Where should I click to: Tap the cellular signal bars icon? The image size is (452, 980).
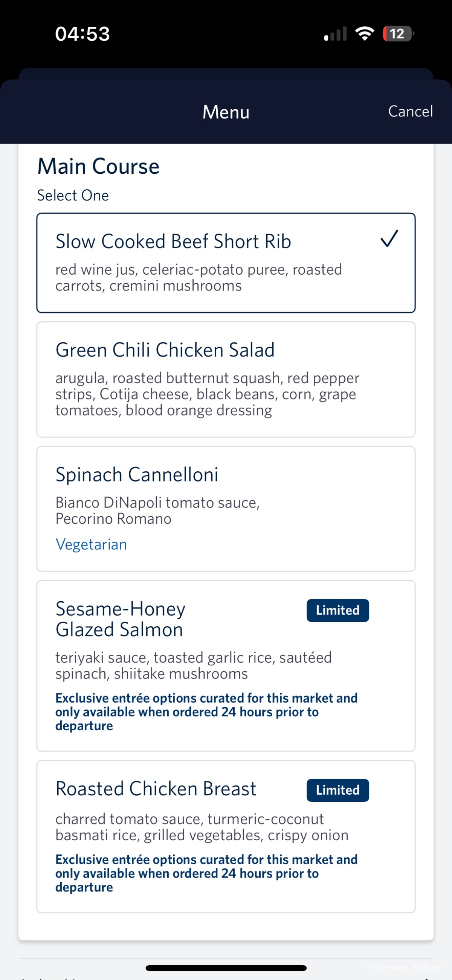pyautogui.click(x=335, y=34)
